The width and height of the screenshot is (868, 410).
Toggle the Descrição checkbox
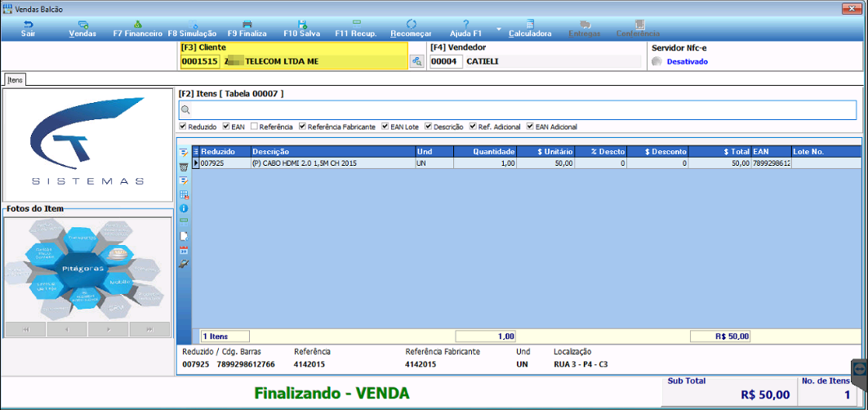click(x=429, y=127)
